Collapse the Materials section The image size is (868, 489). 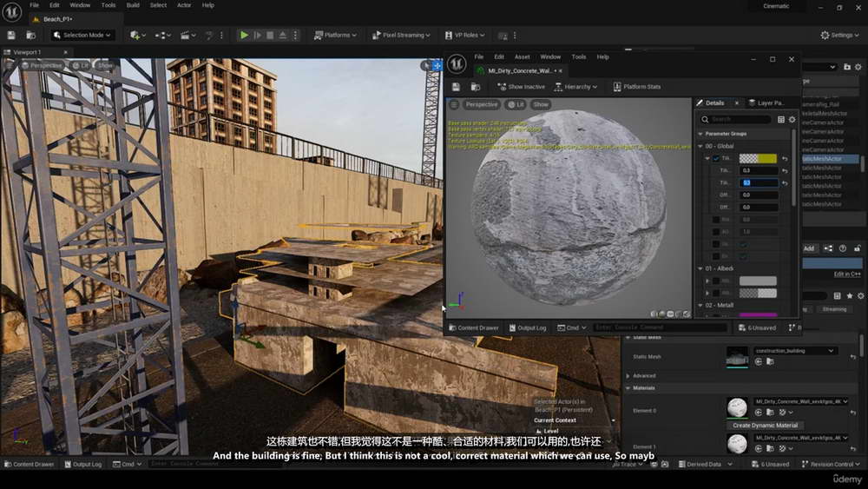pos(628,388)
